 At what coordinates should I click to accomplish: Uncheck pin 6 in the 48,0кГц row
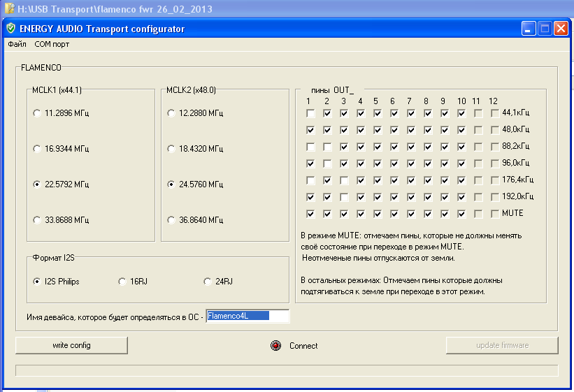click(394, 130)
